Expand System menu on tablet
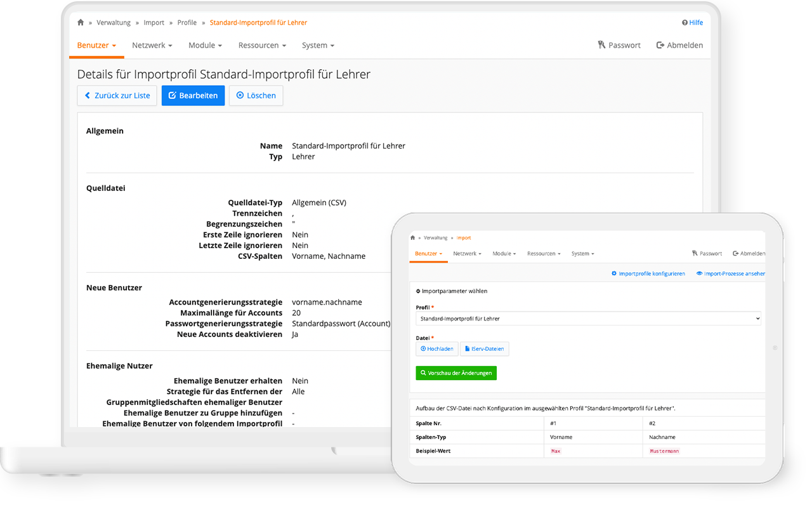The height and width of the screenshot is (507, 812). 582,253
